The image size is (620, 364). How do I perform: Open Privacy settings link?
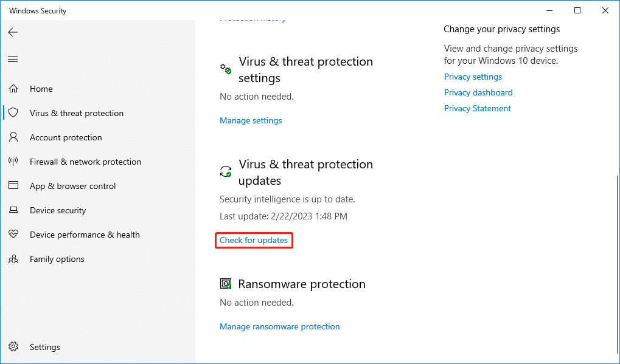point(473,77)
